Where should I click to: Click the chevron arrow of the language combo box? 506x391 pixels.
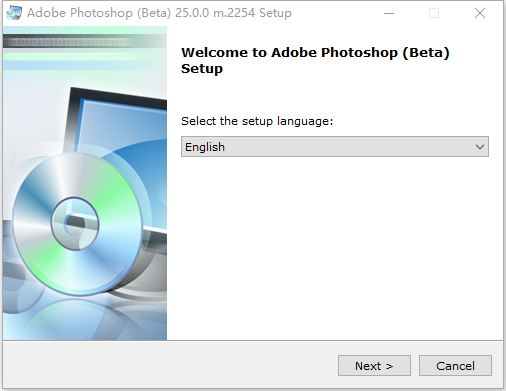click(480, 147)
